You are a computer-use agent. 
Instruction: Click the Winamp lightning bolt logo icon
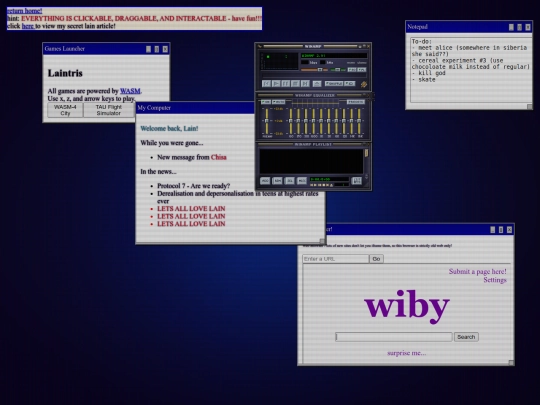coord(364,84)
